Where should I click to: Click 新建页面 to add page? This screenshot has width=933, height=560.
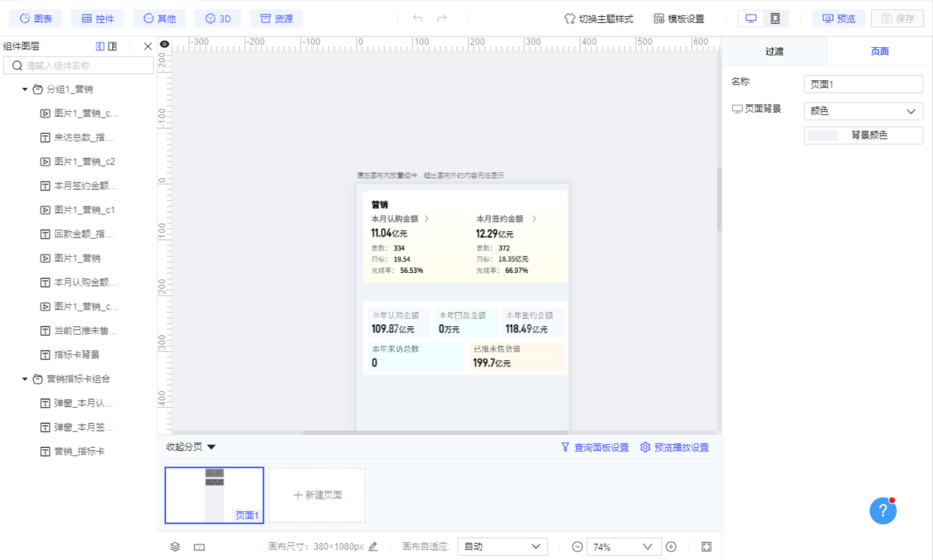(x=317, y=495)
